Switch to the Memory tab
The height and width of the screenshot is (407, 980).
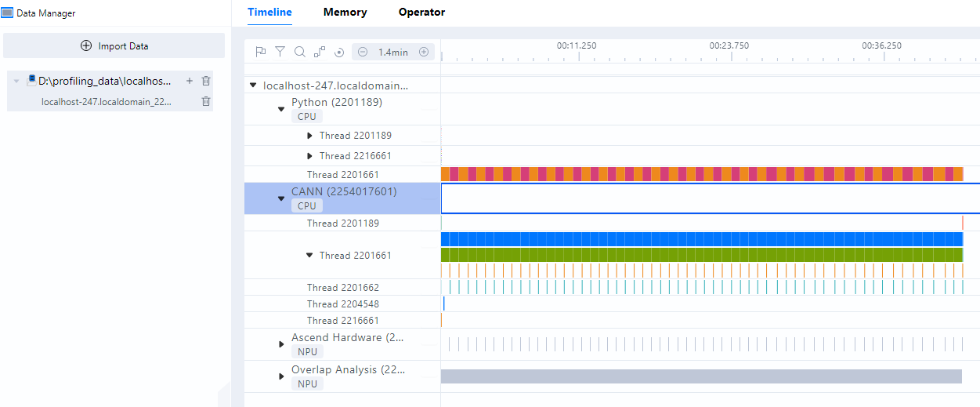345,12
